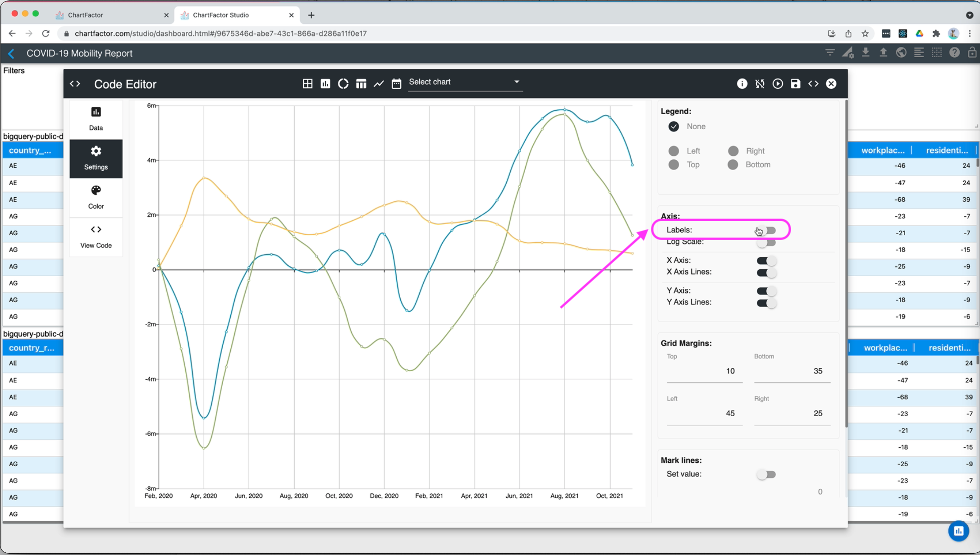Image resolution: width=980 pixels, height=555 pixels.
Task: Click the pivot table grid icon
Action: [x=307, y=84]
